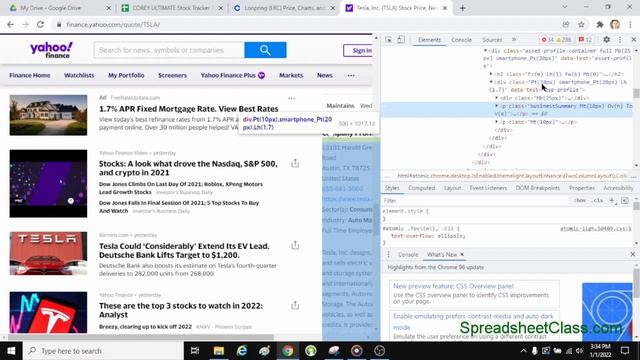The image size is (640, 360).
Task: Share the top 3 stocks article
Action: point(295,305)
